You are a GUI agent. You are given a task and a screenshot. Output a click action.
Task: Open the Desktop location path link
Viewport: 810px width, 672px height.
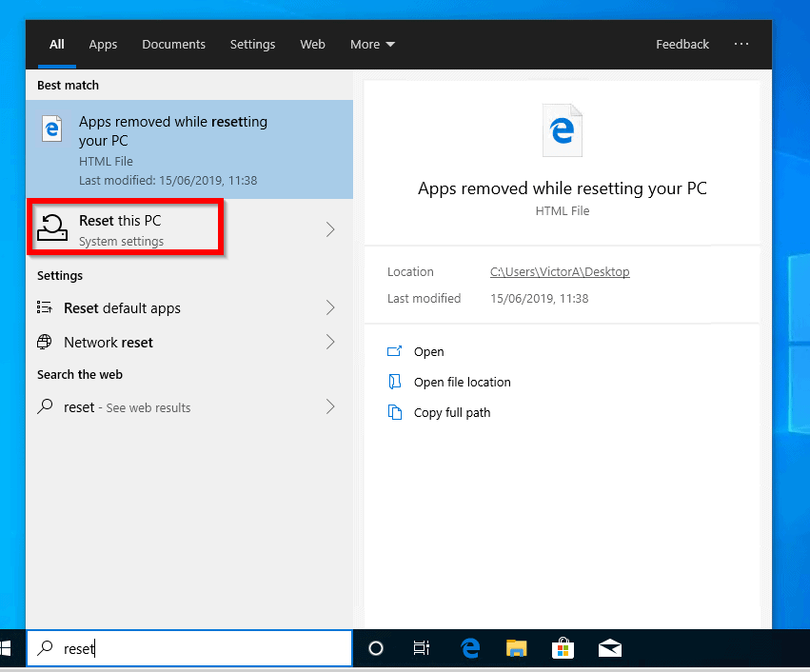click(560, 272)
